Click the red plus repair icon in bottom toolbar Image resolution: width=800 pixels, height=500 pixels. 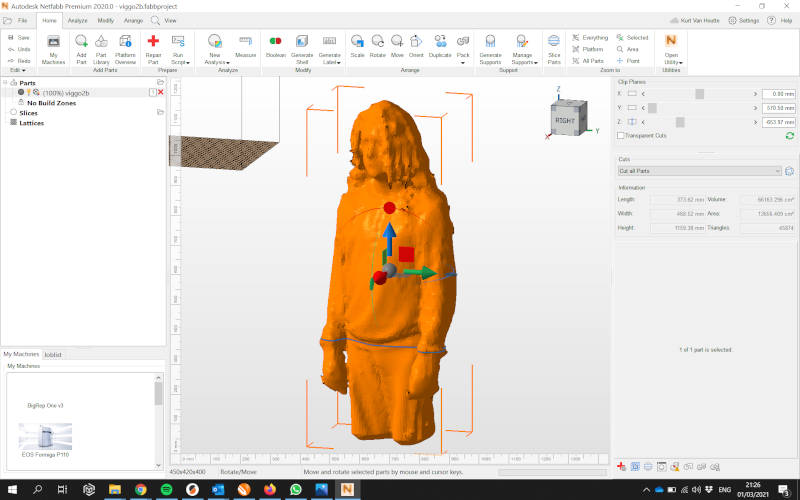click(621, 466)
